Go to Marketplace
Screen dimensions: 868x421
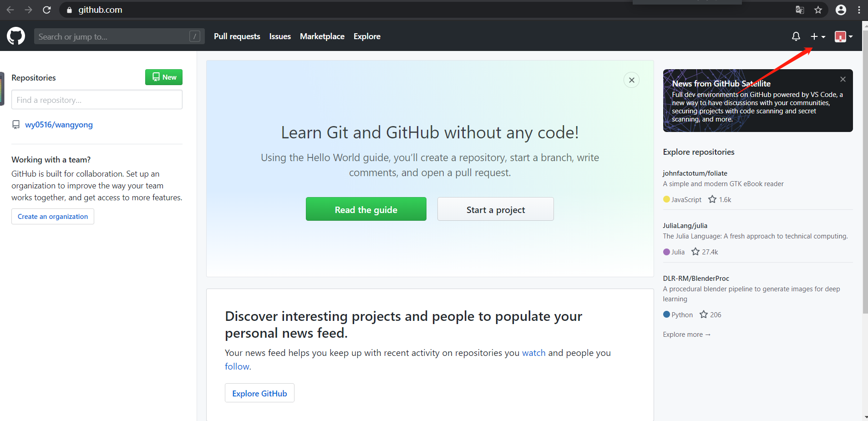point(322,36)
